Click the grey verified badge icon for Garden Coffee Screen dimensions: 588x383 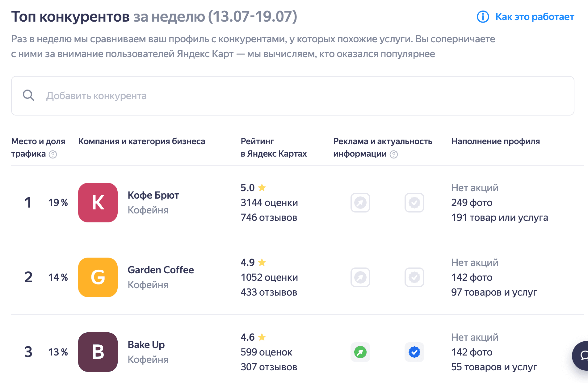tap(414, 277)
